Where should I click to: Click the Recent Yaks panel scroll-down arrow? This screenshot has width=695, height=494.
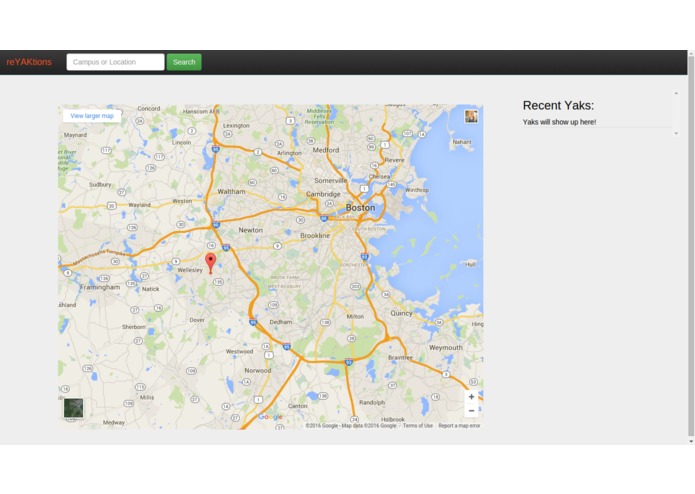point(676,133)
